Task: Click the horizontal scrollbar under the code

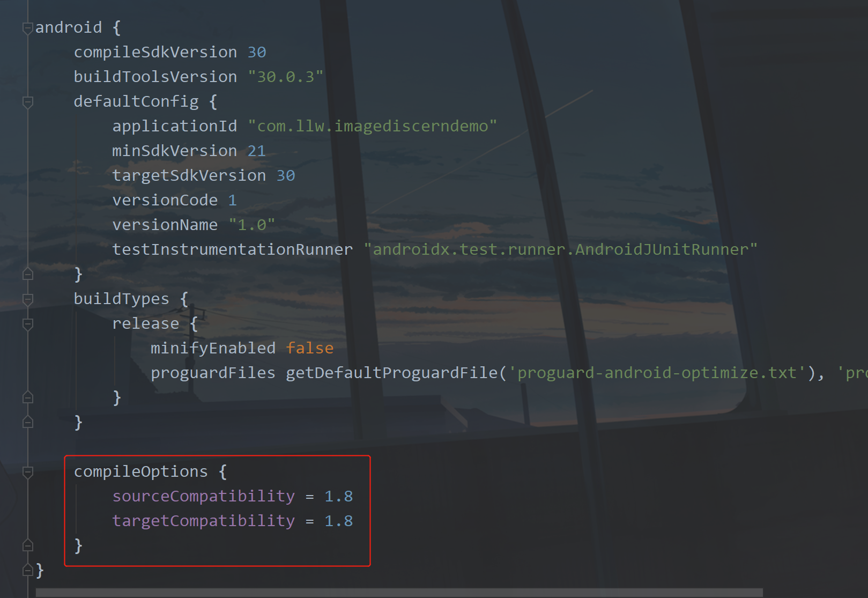Action: 399,593
